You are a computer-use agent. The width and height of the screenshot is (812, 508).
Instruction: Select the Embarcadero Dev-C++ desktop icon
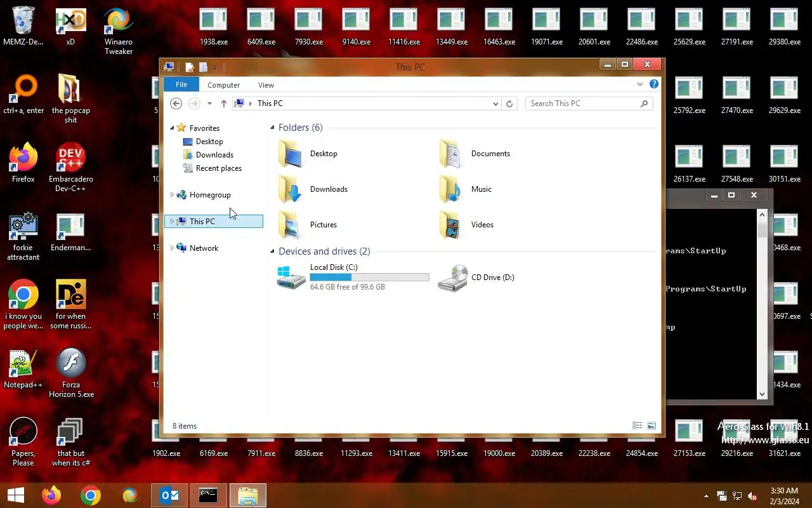pos(71,168)
